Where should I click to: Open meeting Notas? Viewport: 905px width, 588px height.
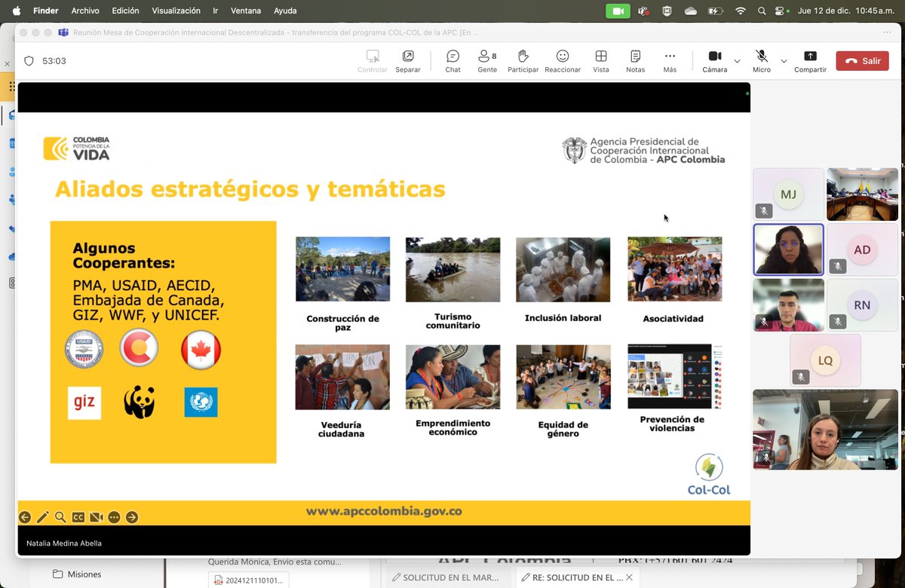click(635, 61)
